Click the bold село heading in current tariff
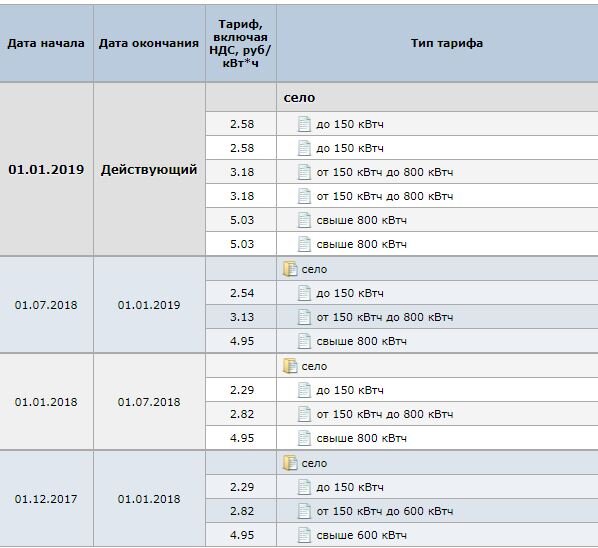The width and height of the screenshot is (598, 548). (x=299, y=98)
